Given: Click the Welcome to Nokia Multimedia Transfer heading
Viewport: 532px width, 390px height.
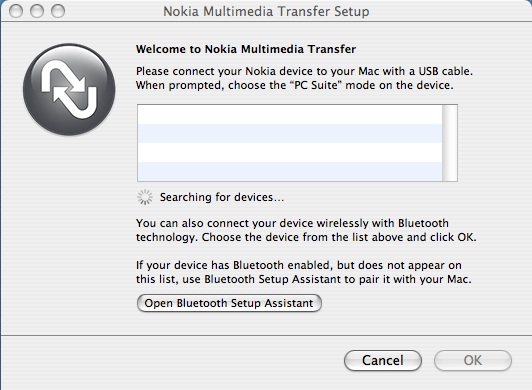Looking at the screenshot, I should (246, 49).
